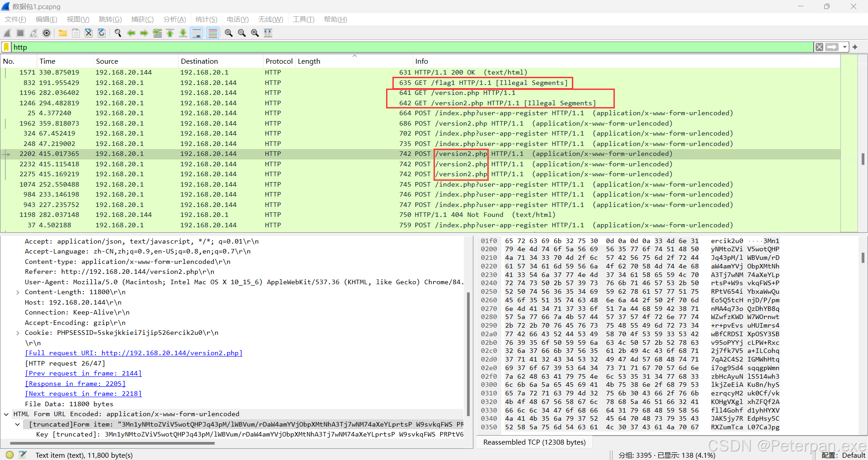
Task: Close this capture file icon
Action: (89, 33)
